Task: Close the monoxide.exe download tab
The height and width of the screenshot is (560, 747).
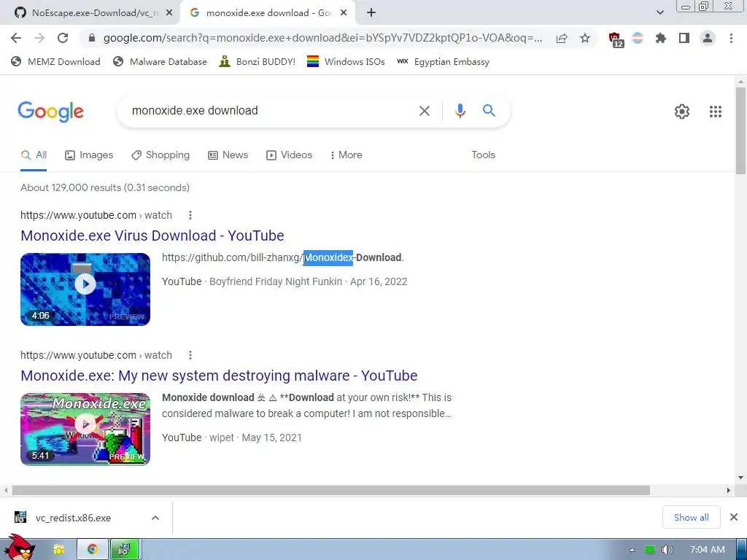Action: coord(344,13)
